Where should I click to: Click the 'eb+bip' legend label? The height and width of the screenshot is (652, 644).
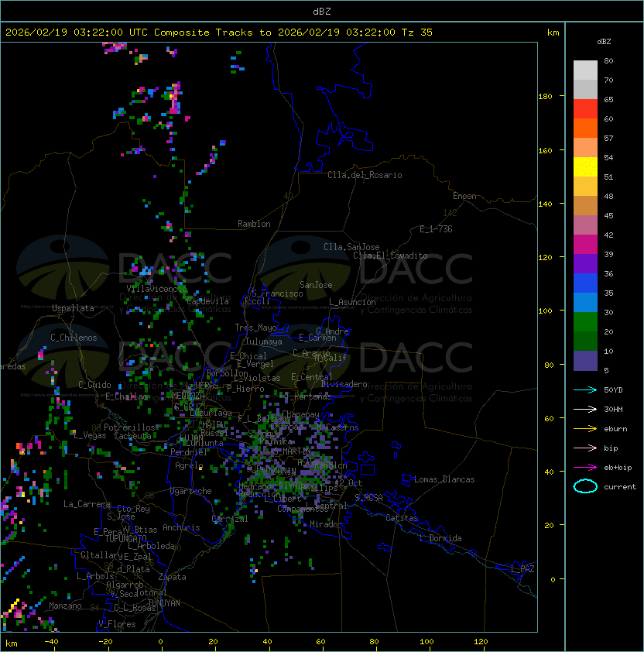[x=618, y=468]
